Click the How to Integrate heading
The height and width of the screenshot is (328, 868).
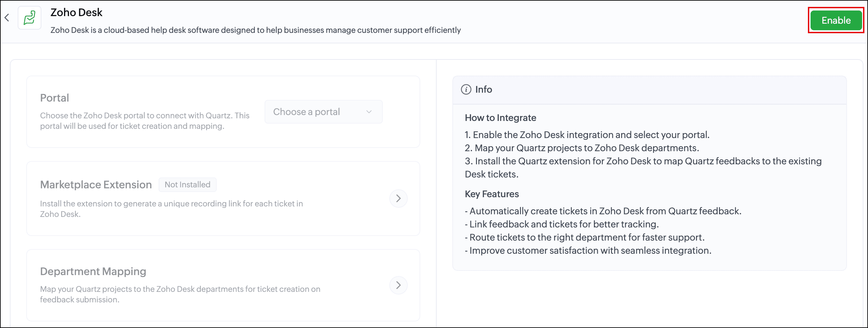(x=500, y=118)
